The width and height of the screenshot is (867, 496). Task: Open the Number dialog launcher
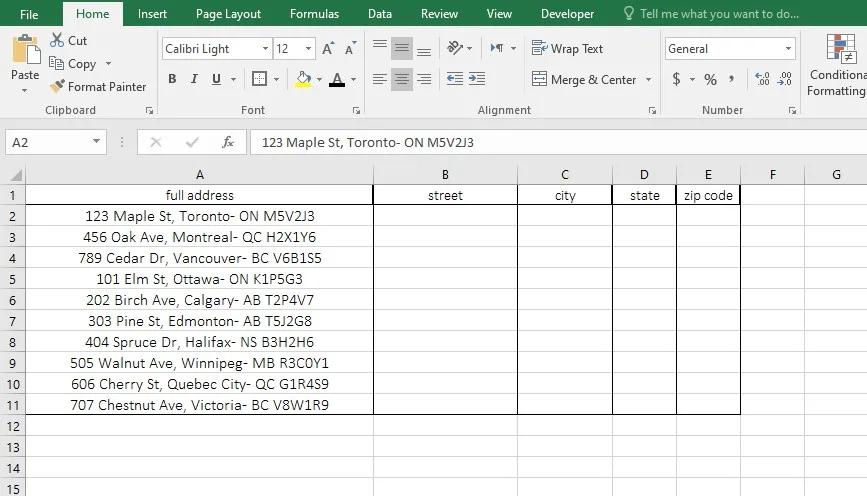[x=792, y=111]
